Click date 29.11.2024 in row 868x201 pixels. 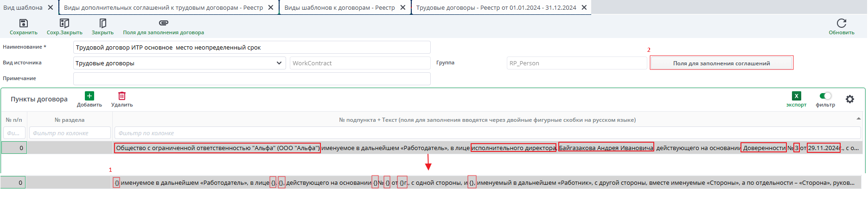(823, 148)
